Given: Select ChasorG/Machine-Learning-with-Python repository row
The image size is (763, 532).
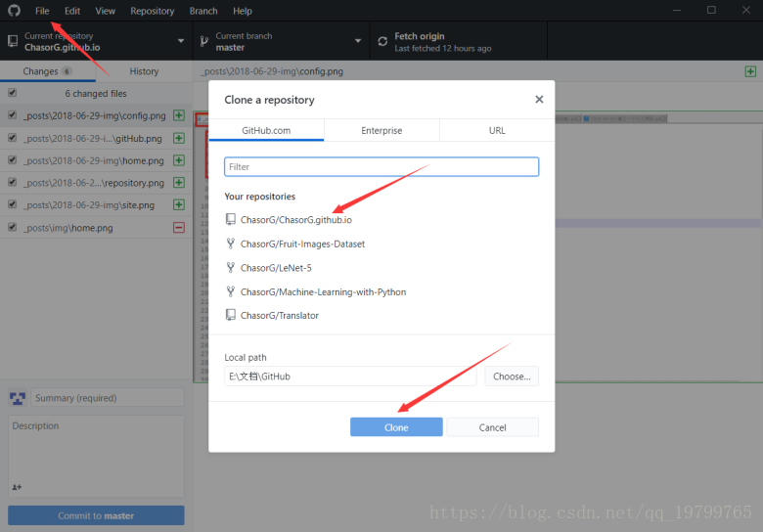Looking at the screenshot, I should click(381, 291).
